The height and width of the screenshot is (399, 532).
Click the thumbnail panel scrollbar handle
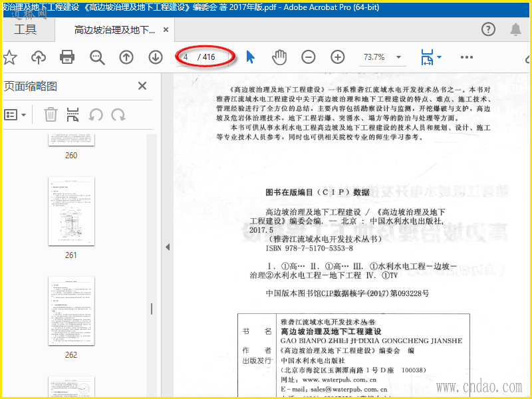[152, 309]
